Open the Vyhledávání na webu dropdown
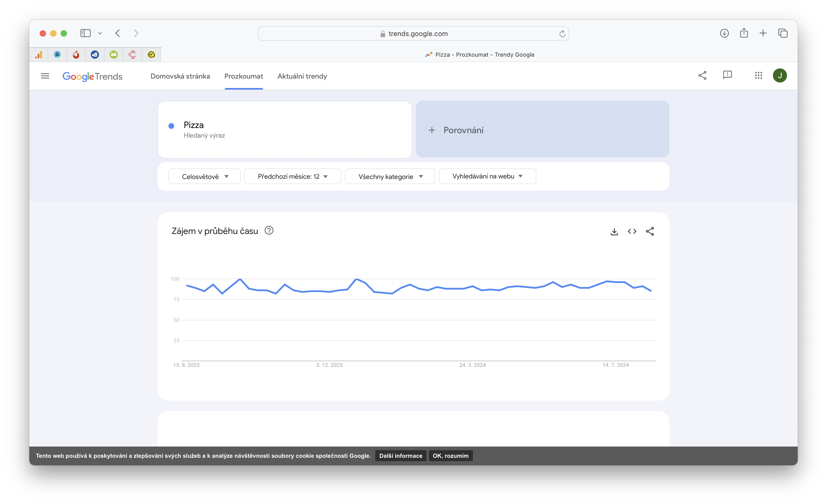 click(x=487, y=176)
